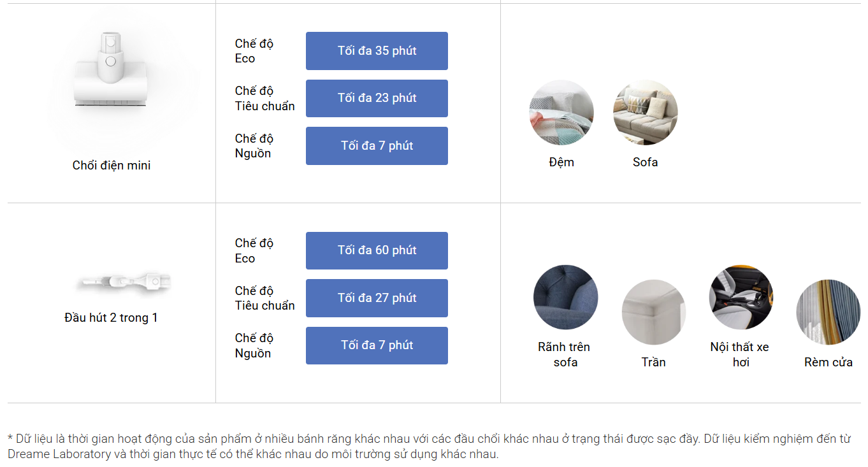Click the 'Đầu hút 2 trong 1' label
868x467 pixels.
(x=111, y=317)
